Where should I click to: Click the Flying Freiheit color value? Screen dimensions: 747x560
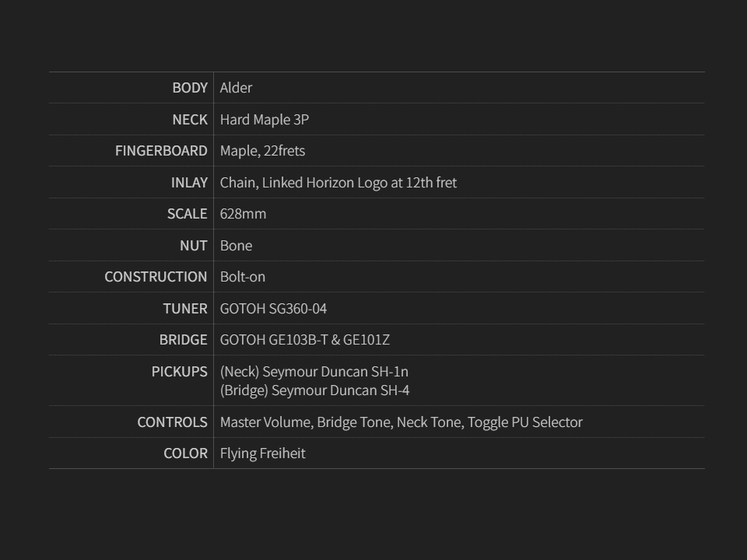[x=262, y=453]
